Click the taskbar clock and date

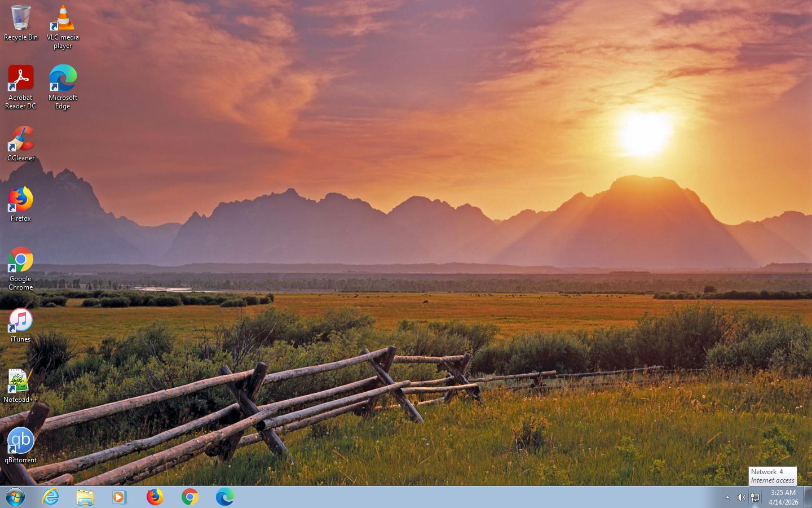783,497
